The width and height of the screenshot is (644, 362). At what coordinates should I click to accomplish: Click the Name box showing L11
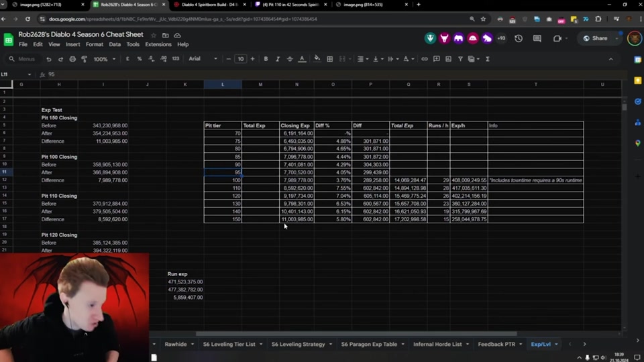(x=15, y=74)
